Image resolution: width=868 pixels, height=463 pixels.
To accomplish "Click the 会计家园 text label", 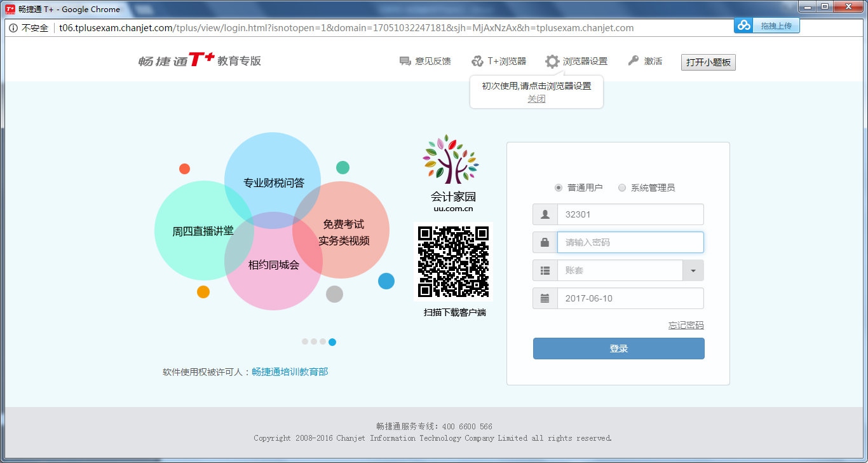I will (453, 197).
